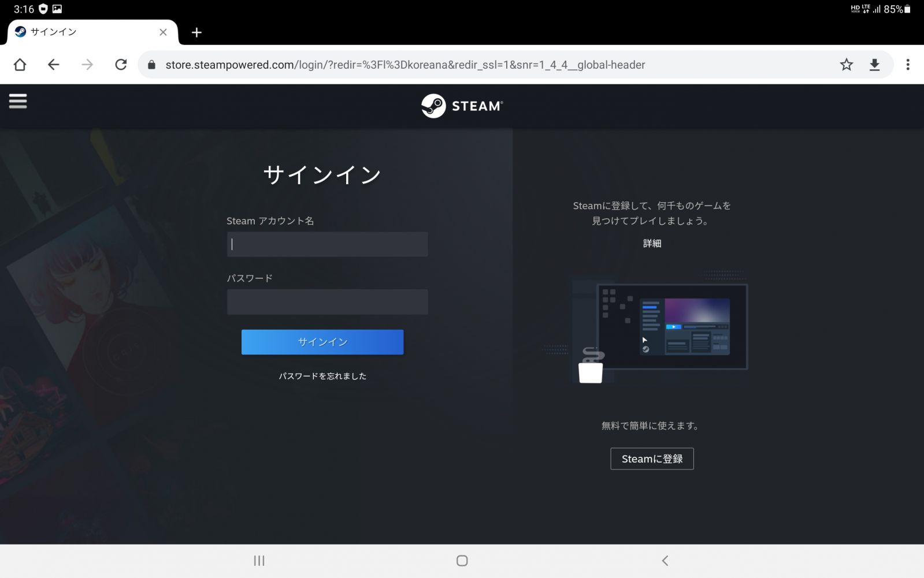Image resolution: width=924 pixels, height=578 pixels.
Task: Open the パスワードを忘れました link
Action: click(x=322, y=376)
